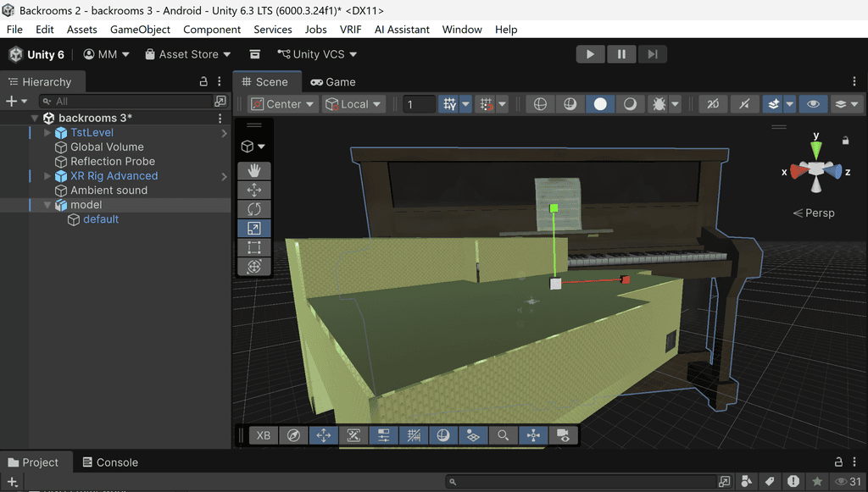Click the Step frame button
The height and width of the screenshot is (492, 868).
click(x=652, y=54)
